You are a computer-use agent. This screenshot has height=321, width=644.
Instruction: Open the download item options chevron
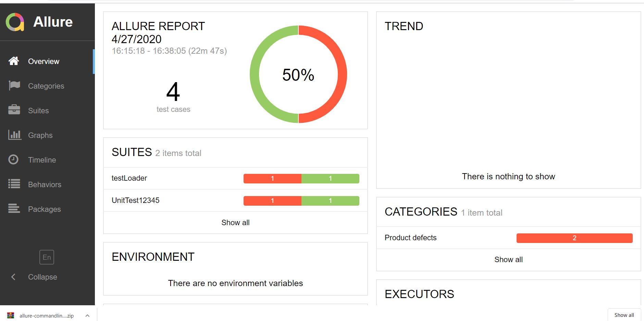[x=87, y=316]
